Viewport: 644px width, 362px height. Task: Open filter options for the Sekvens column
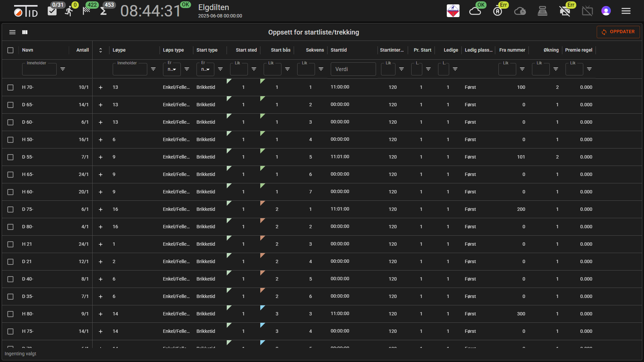click(x=321, y=69)
